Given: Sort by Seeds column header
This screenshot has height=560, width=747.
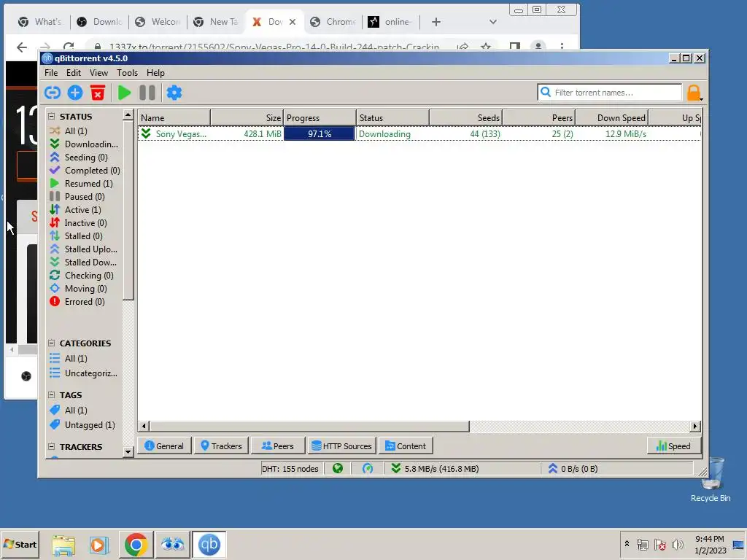Looking at the screenshot, I should [x=466, y=117].
